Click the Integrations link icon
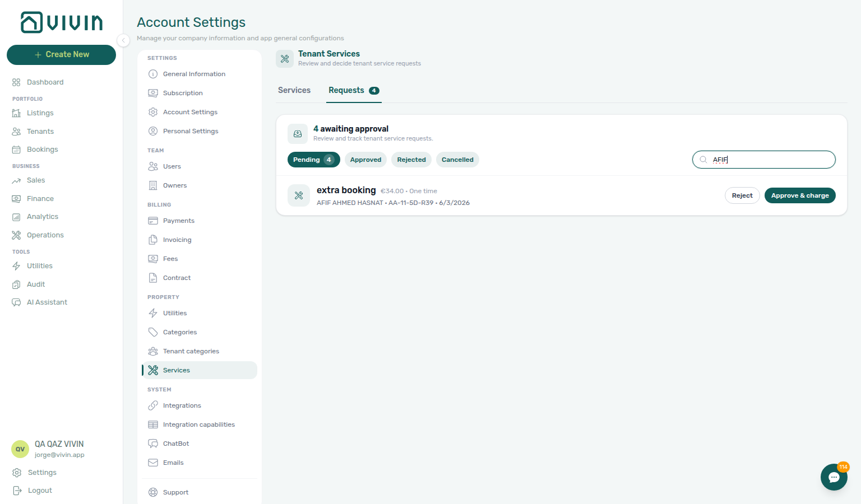Image resolution: width=861 pixels, height=504 pixels. click(153, 405)
